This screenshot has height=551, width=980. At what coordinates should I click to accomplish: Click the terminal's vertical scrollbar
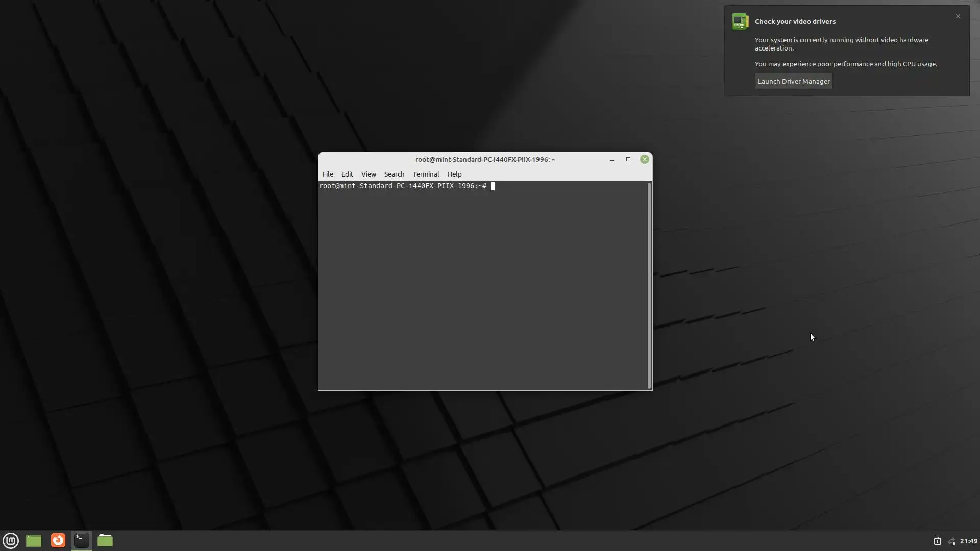click(649, 286)
